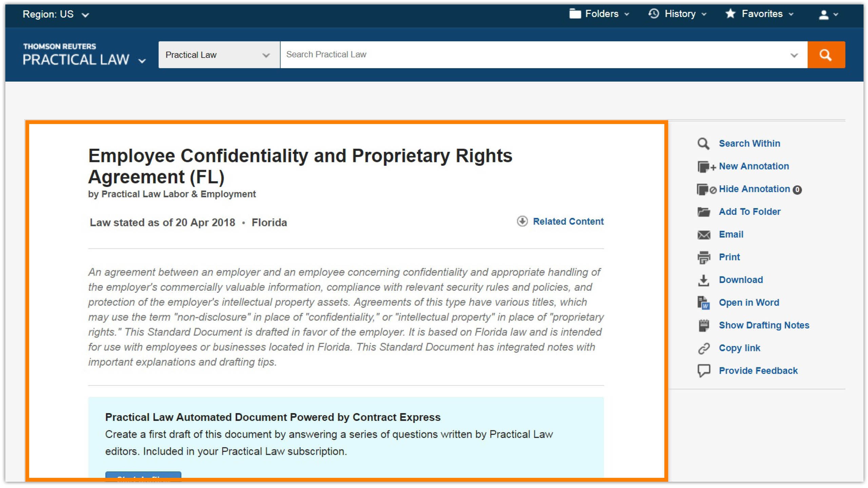Toggle Hide Annotation in the sidebar

(754, 189)
